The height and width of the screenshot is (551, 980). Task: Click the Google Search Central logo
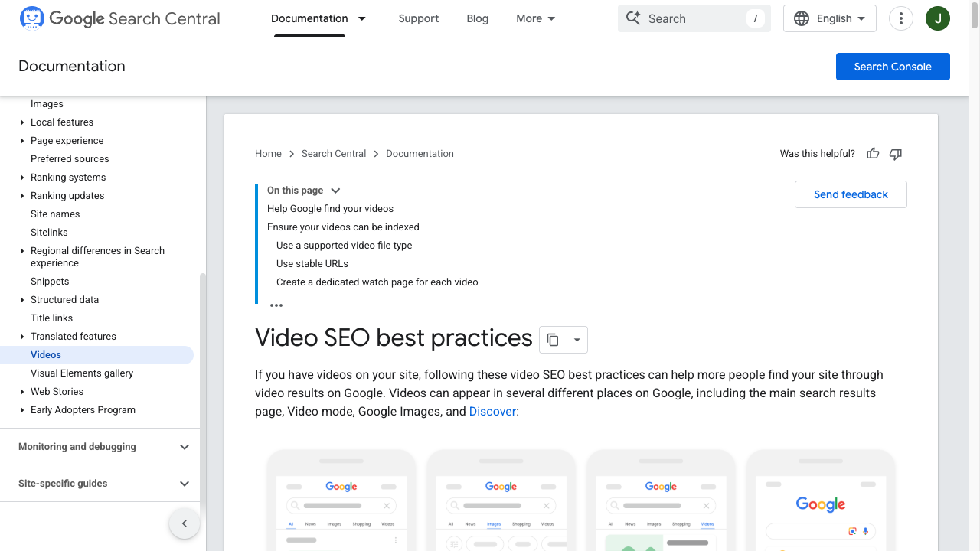click(119, 18)
